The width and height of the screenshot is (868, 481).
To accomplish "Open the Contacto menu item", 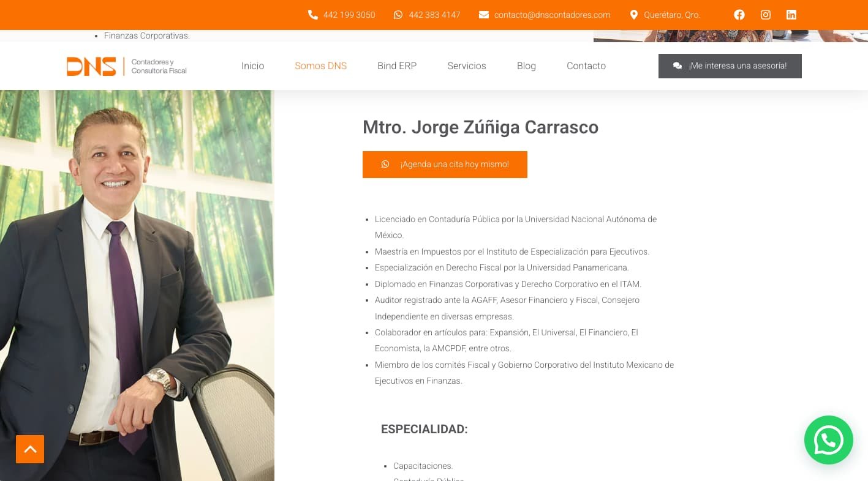I will coord(586,66).
